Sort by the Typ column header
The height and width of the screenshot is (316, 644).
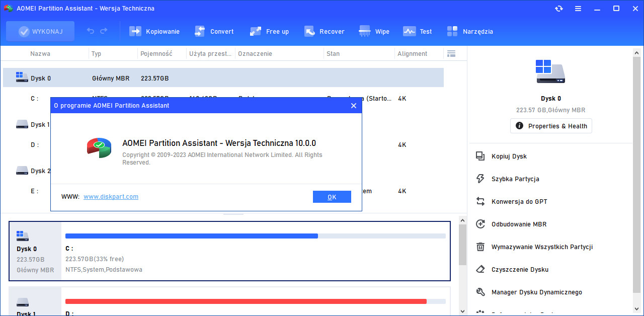click(x=97, y=53)
